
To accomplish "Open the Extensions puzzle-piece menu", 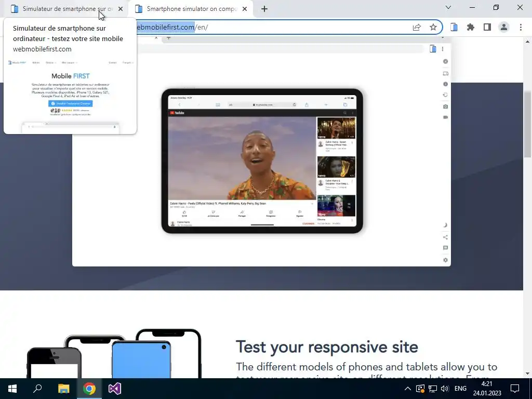I will 471,27.
